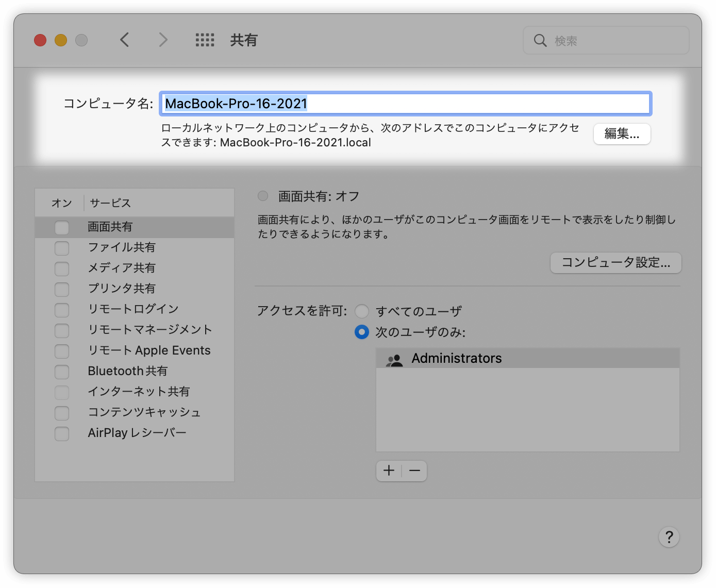716x588 pixels.
Task: Click the オン column header
Action: 59,203
